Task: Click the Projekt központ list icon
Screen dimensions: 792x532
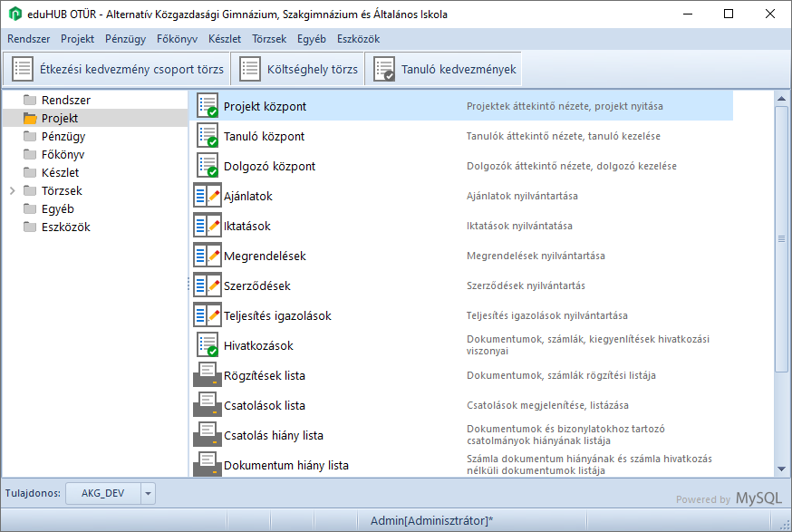Action: (x=208, y=106)
